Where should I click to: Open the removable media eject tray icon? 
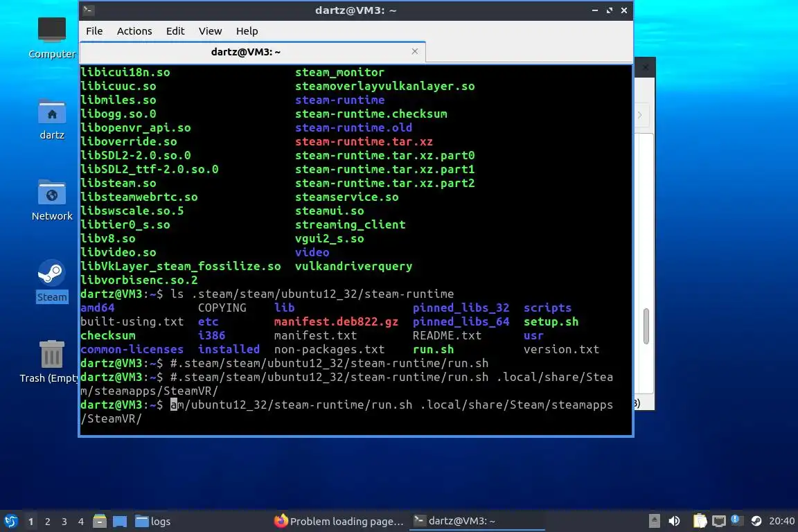tap(655, 521)
